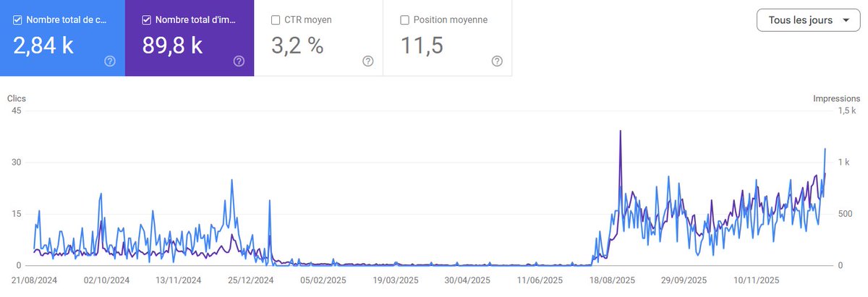Image resolution: width=868 pixels, height=297 pixels.
Task: Select the 2,84 k clicks value
Action: point(43,46)
